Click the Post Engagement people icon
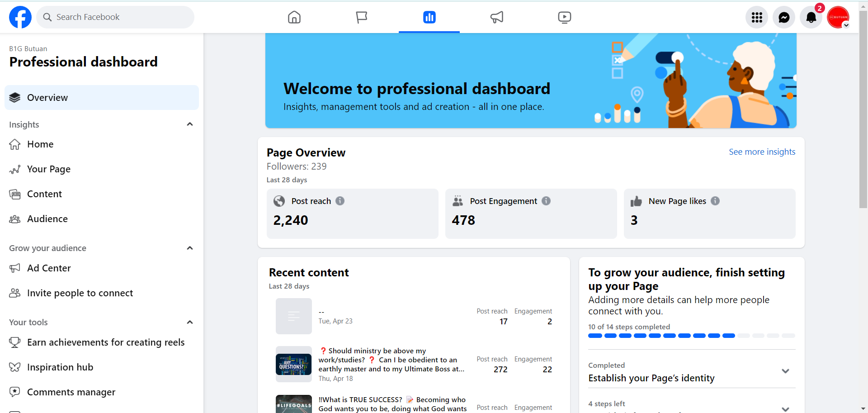Viewport: 868px width, 413px height. pyautogui.click(x=458, y=201)
